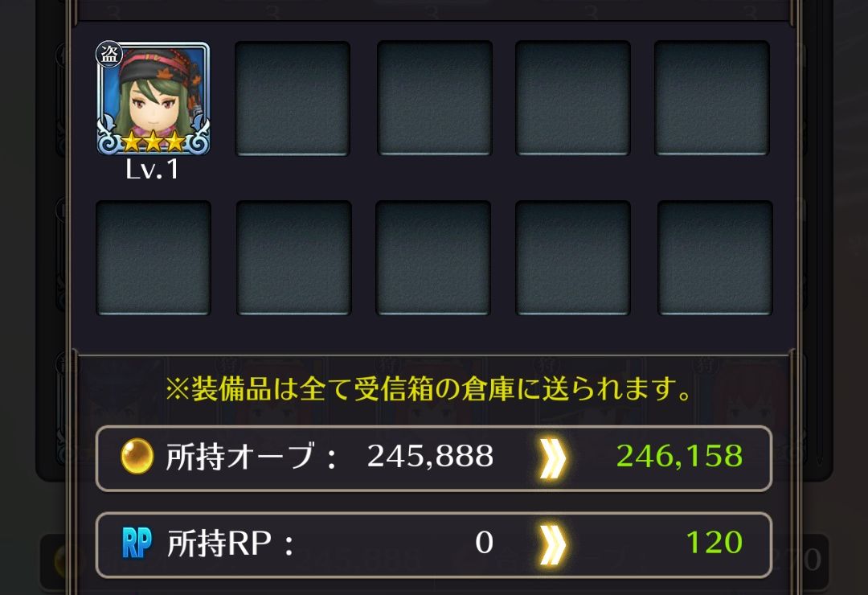
Task: Click the three gold stars rarity icon
Action: pos(154,142)
